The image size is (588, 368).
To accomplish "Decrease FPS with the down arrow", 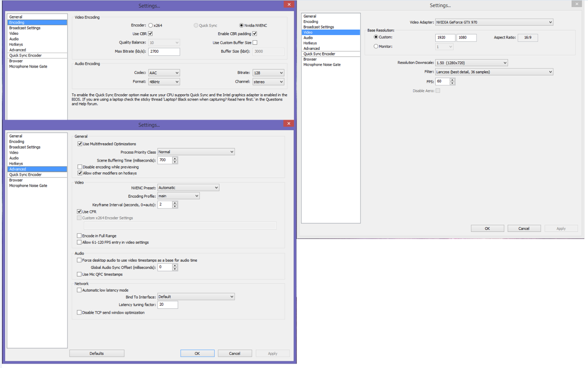I will tap(452, 83).
